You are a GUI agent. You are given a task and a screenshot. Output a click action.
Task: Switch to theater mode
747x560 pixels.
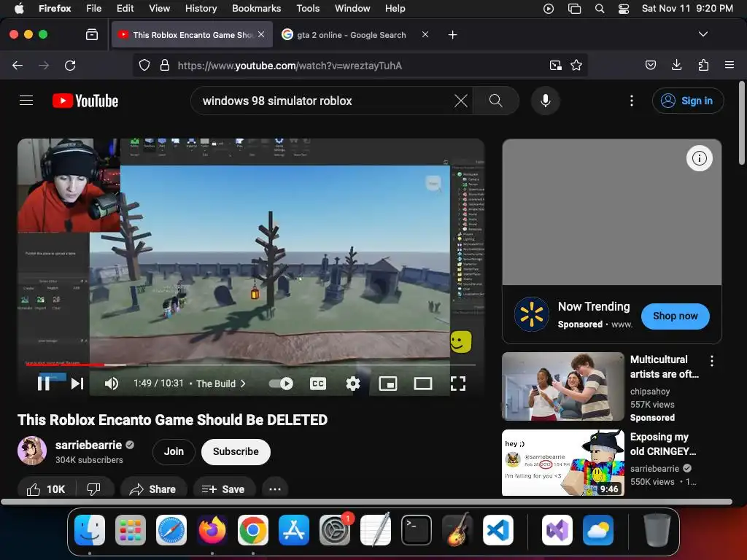coord(422,384)
